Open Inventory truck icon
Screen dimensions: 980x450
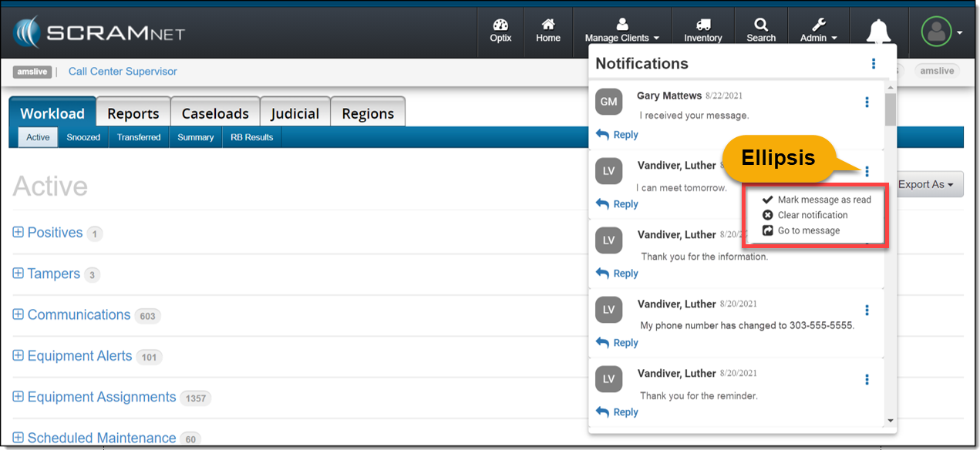pos(702,31)
